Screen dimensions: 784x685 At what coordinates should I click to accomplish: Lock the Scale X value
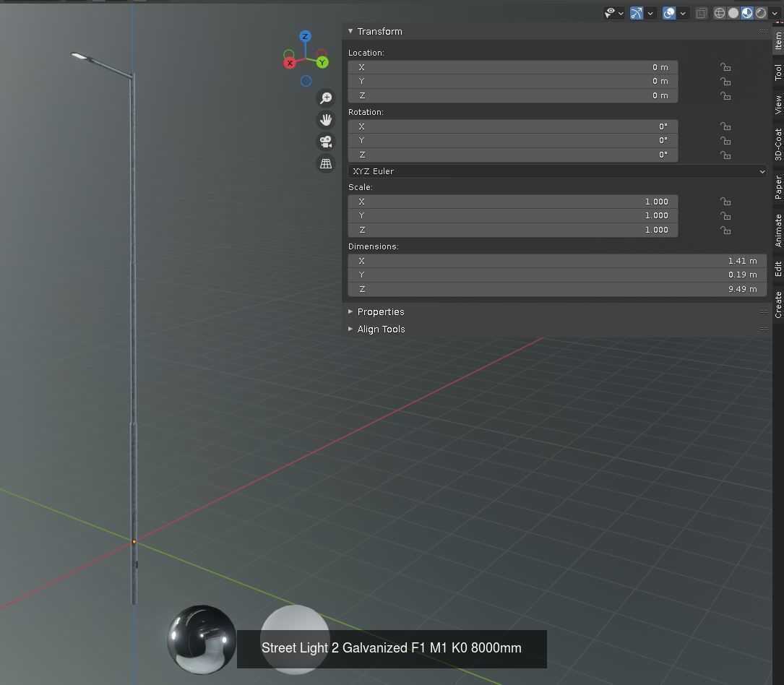[725, 202]
